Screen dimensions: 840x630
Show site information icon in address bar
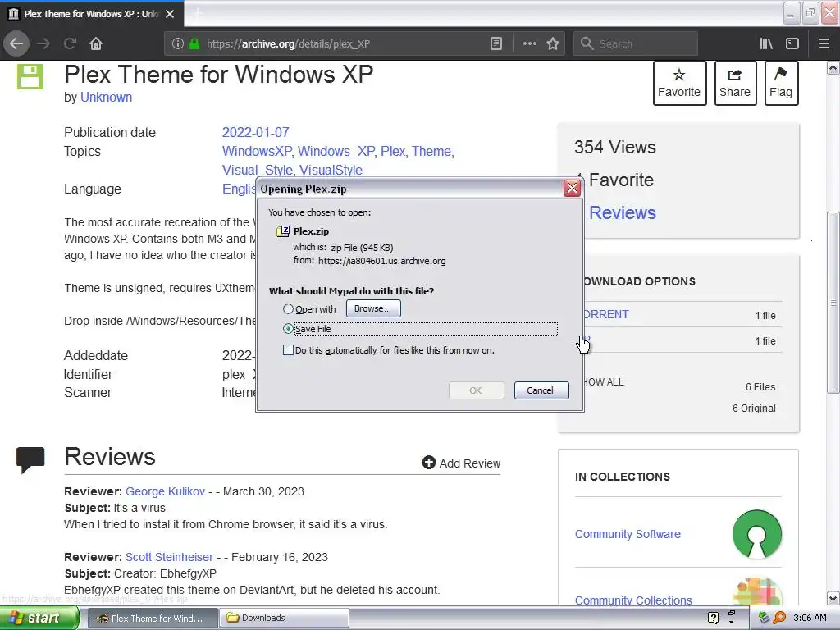click(178, 44)
